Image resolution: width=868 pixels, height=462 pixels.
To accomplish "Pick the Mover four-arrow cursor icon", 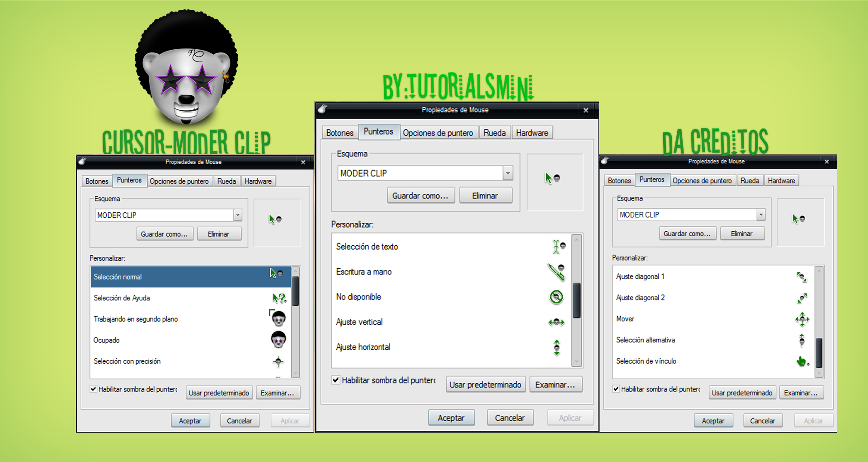I will [x=802, y=319].
